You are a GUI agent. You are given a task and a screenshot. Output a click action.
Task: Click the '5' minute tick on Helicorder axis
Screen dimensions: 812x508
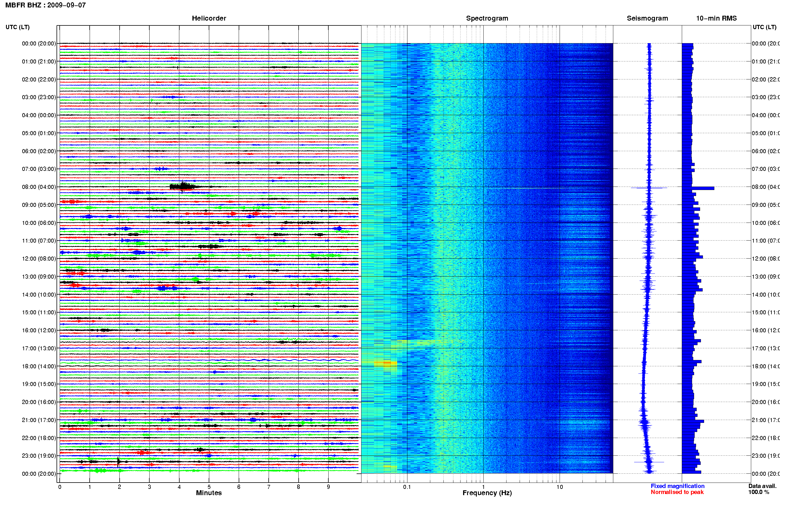(x=209, y=487)
